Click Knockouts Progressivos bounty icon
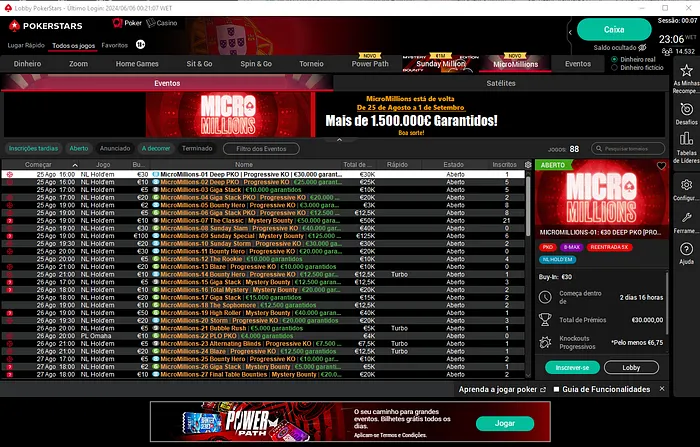The width and height of the screenshot is (700, 447). [545, 343]
